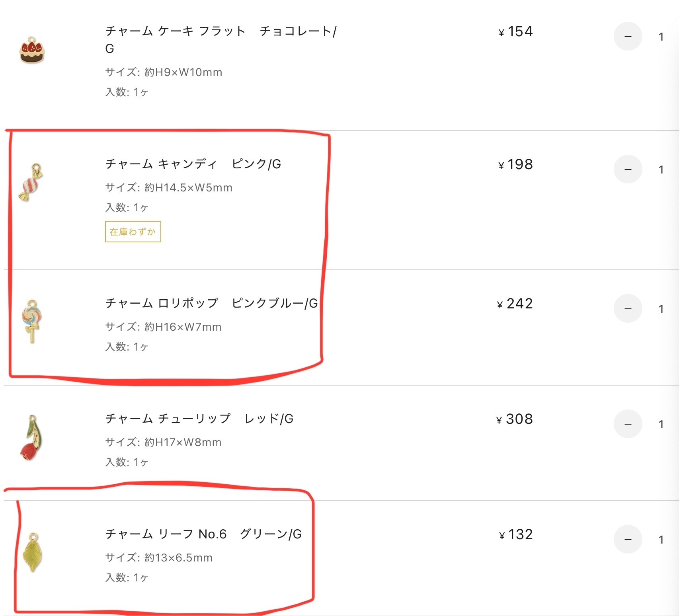The height and width of the screenshot is (616, 679).
Task: Click the ¥308 tulip charm price
Action: 514,419
